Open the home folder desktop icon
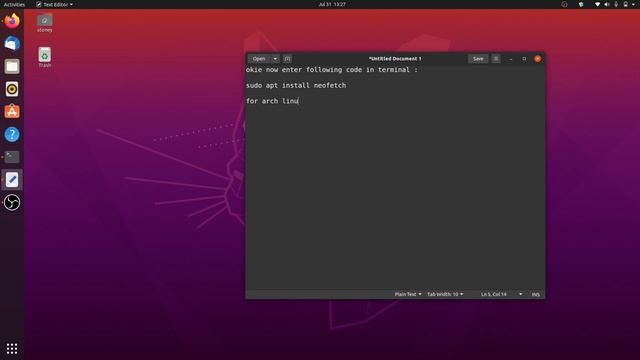This screenshot has width=640, height=360. click(x=44, y=23)
